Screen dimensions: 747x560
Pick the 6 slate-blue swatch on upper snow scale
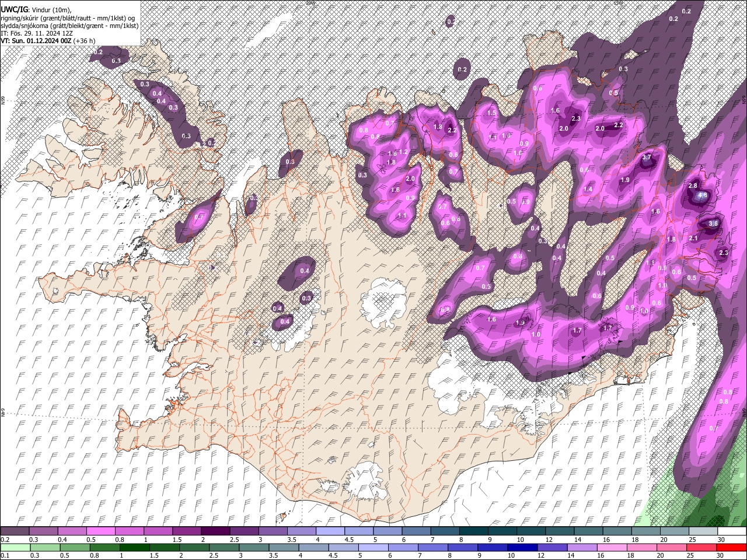416,531
